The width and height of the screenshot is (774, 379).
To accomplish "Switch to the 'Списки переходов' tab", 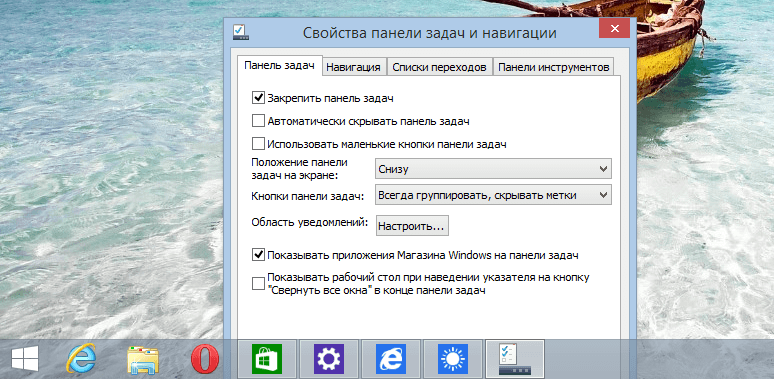I will pos(439,67).
